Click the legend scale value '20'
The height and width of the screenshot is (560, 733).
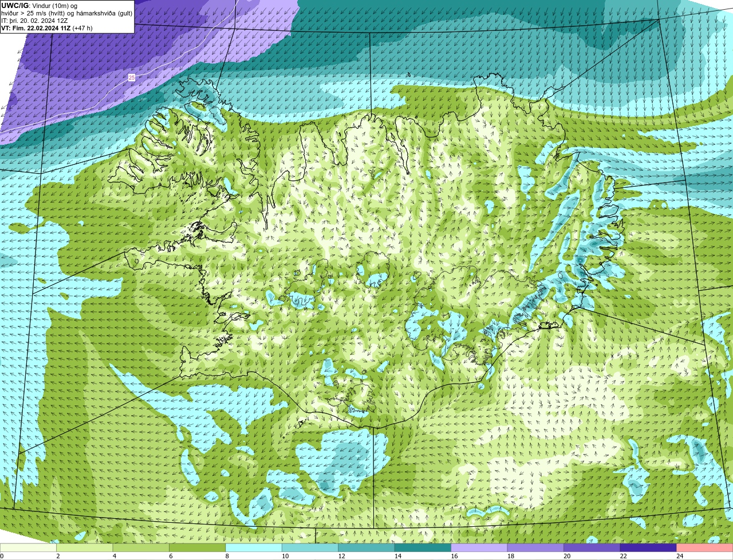pyautogui.click(x=567, y=555)
